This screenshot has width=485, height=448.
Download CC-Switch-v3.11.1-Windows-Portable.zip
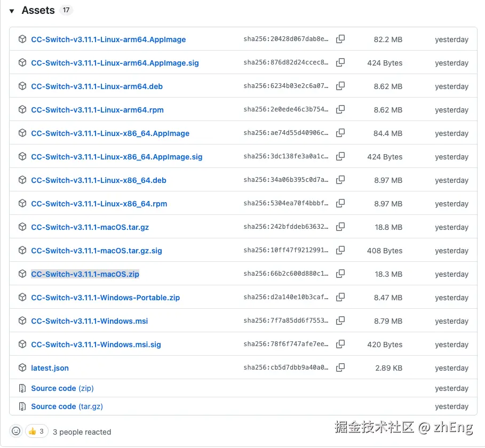tap(106, 298)
